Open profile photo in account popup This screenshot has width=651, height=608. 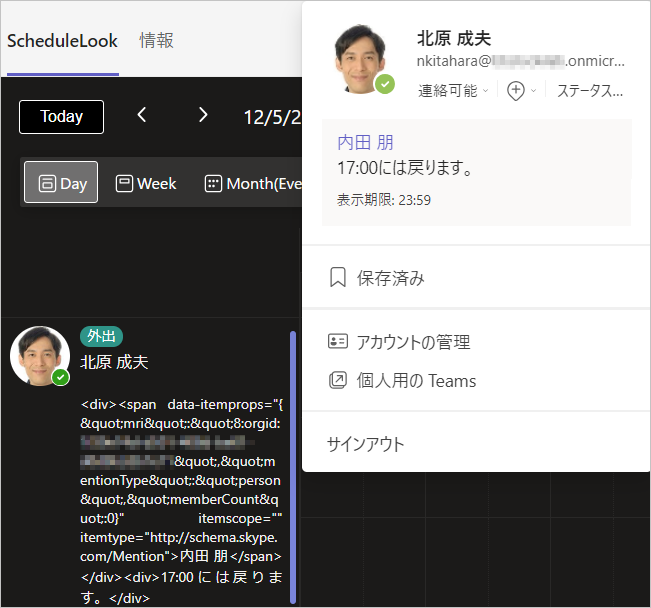[x=360, y=59]
